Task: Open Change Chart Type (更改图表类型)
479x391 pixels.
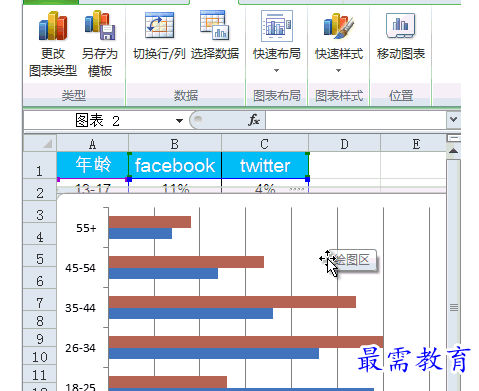Action: [53, 44]
